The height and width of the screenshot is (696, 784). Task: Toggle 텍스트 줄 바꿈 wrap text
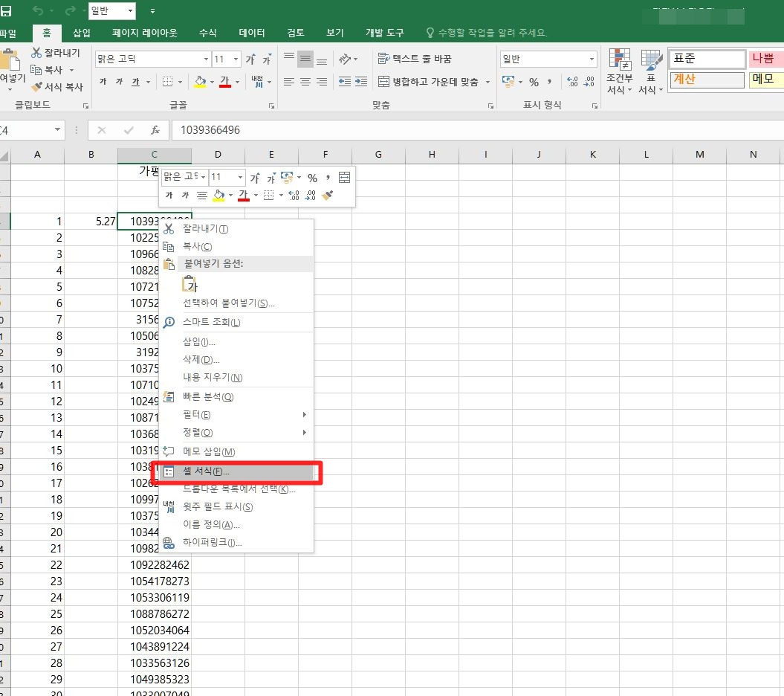415,59
